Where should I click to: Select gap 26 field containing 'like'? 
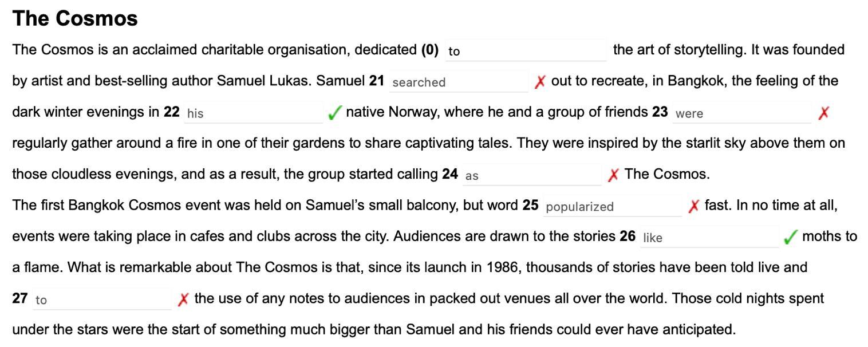click(x=709, y=237)
